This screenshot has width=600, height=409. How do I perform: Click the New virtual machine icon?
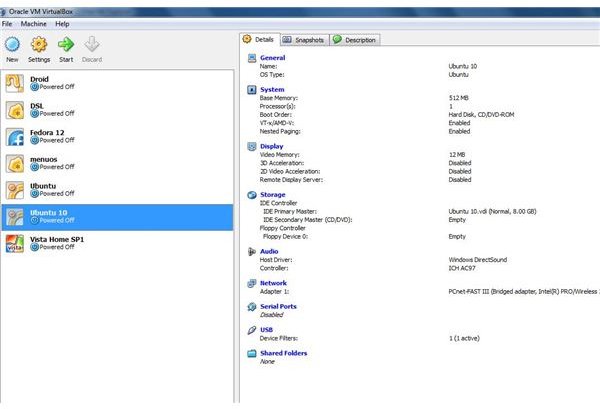coord(12,44)
